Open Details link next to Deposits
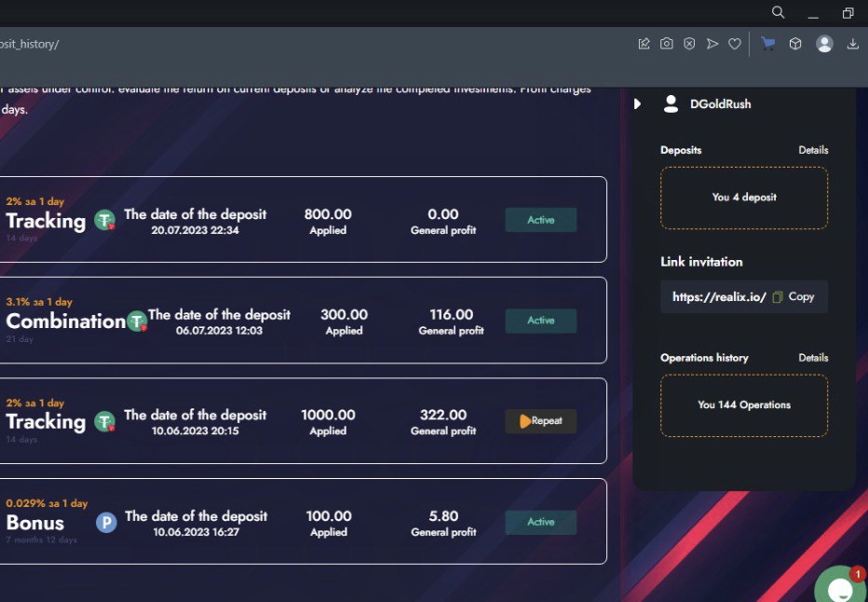Viewport: 868px width, 602px height. [x=813, y=150]
